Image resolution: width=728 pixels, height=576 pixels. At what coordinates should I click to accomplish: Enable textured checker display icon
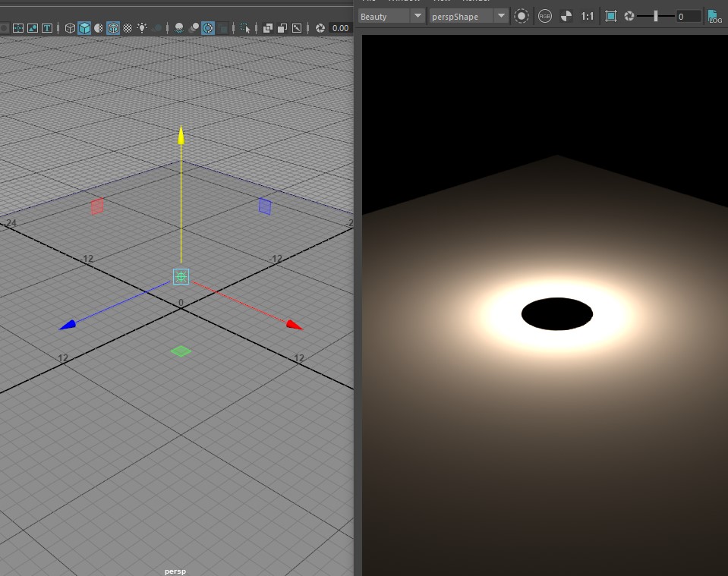coord(127,28)
